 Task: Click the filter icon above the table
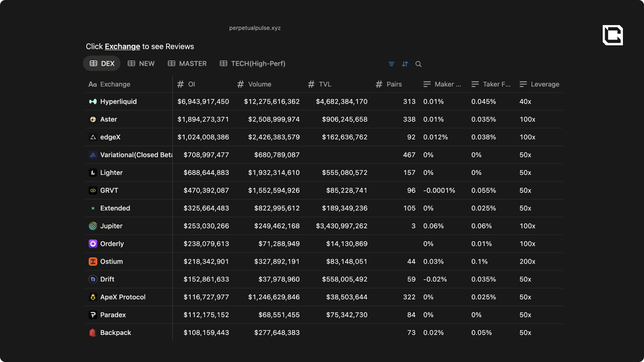coord(391,64)
